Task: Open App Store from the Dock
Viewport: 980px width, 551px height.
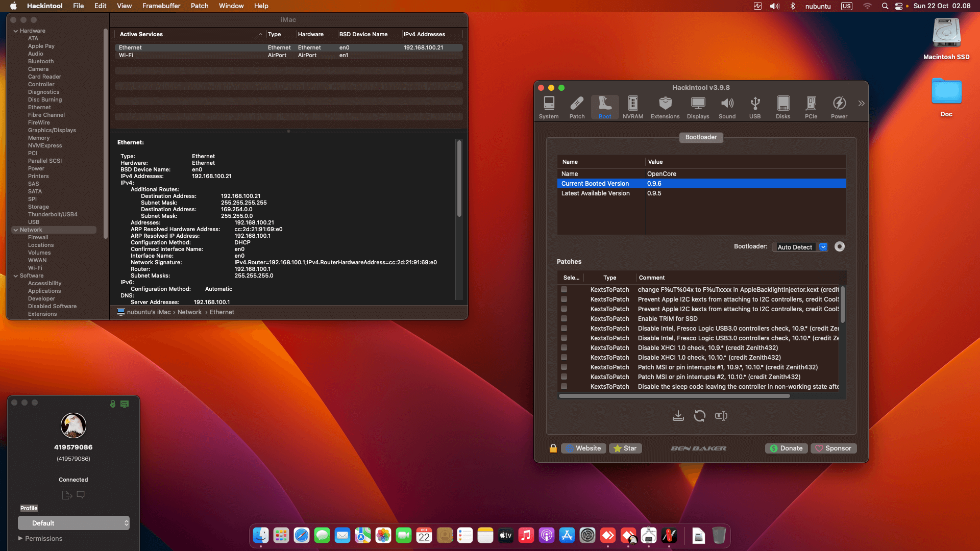Action: [567, 535]
